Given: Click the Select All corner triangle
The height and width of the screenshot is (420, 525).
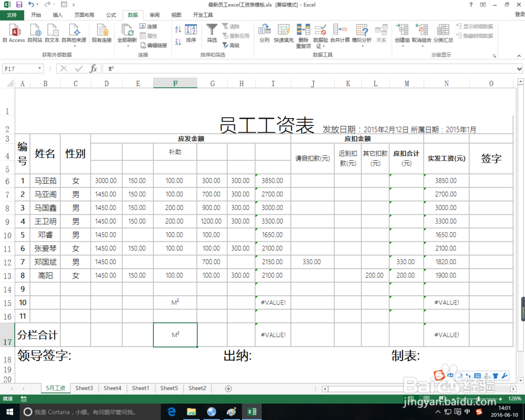Looking at the screenshot, I should click(x=9, y=83).
